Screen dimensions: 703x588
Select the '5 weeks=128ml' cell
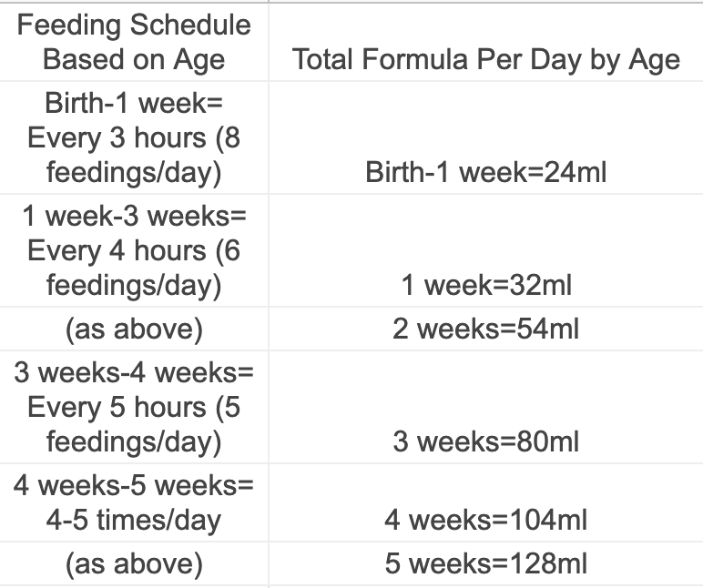485,563
